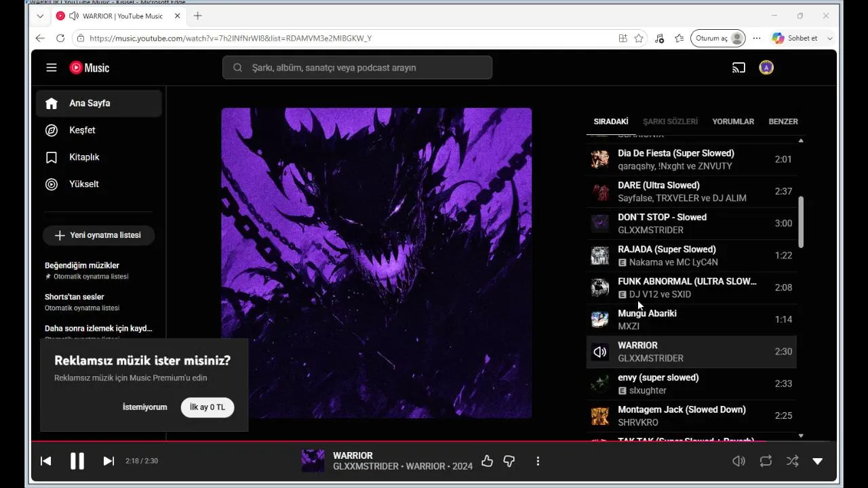Viewport: 868px width, 488px height.
Task: View site information icon in address bar
Action: tap(81, 39)
